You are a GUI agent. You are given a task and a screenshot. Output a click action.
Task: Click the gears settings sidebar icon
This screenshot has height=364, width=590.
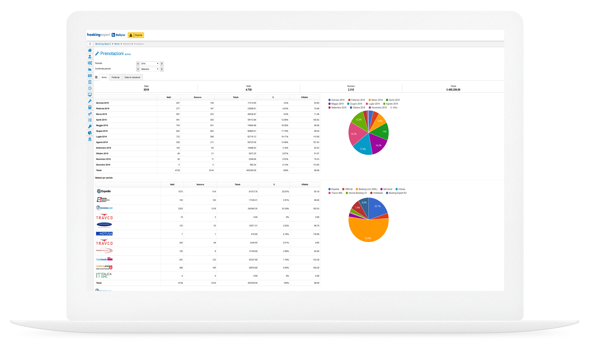pos(90,63)
